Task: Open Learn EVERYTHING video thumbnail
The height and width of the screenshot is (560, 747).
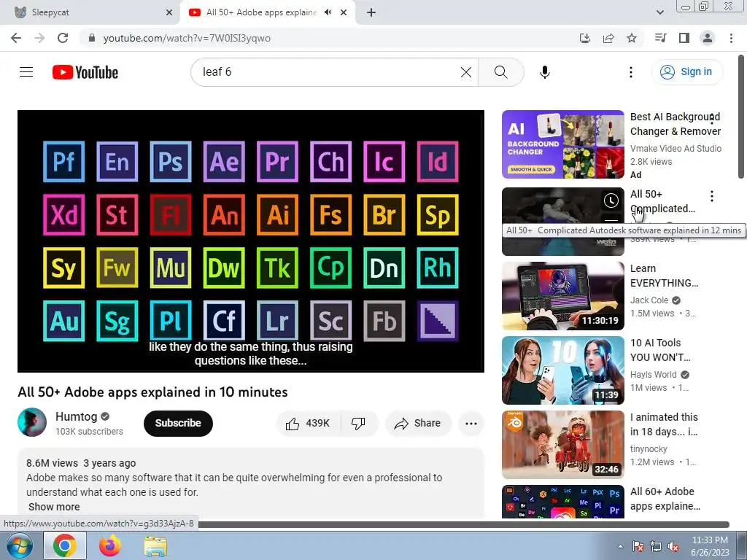Action: (562, 296)
